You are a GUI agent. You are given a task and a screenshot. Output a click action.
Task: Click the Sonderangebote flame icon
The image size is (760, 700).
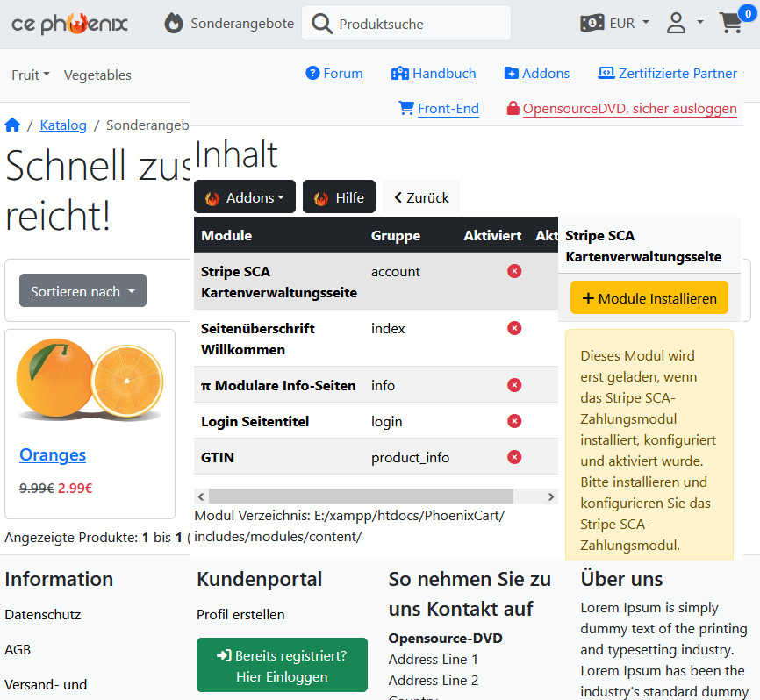pyautogui.click(x=174, y=24)
